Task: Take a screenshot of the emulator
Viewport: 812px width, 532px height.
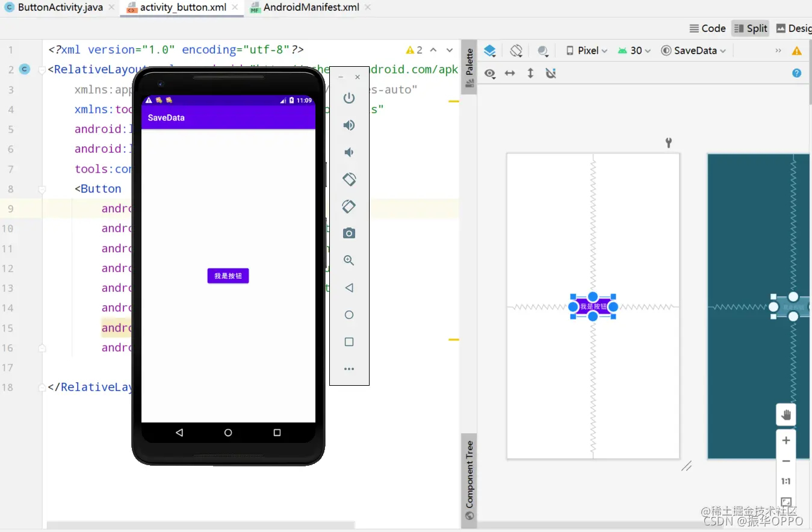Action: pos(349,233)
